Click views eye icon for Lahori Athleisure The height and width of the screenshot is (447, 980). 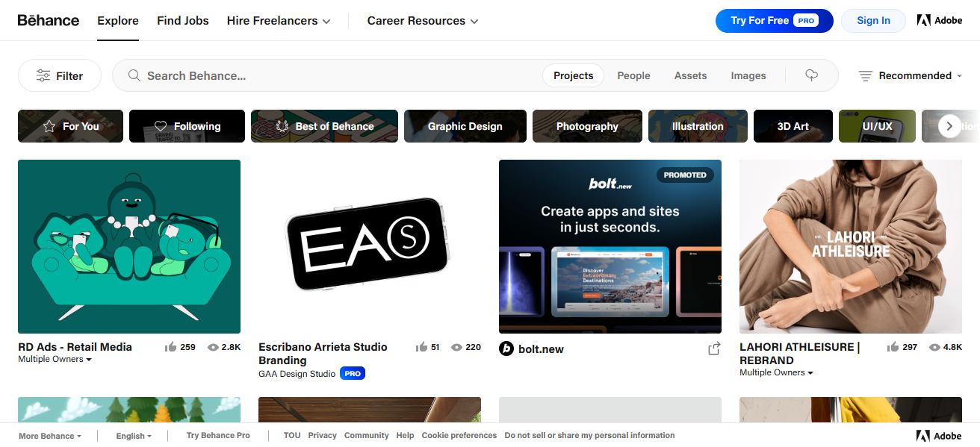pos(934,347)
